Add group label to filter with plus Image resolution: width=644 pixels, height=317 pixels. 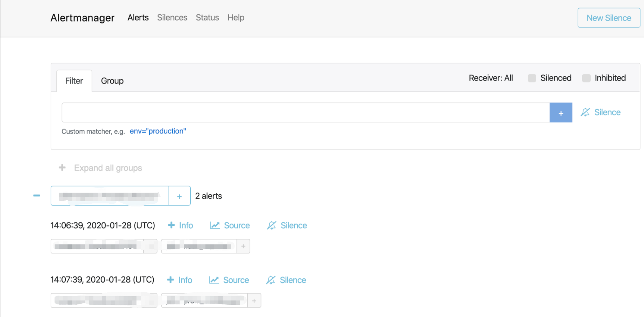[179, 196]
